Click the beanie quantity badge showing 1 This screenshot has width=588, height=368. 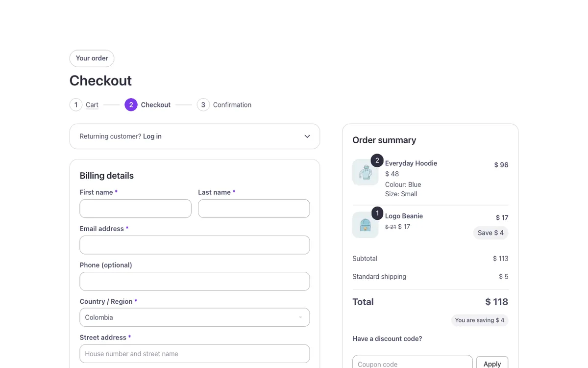(377, 213)
